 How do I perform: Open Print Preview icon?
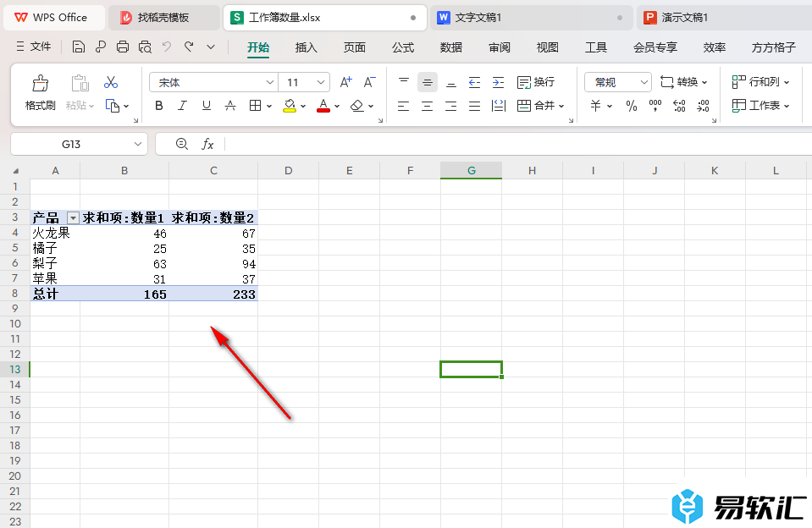click(145, 47)
